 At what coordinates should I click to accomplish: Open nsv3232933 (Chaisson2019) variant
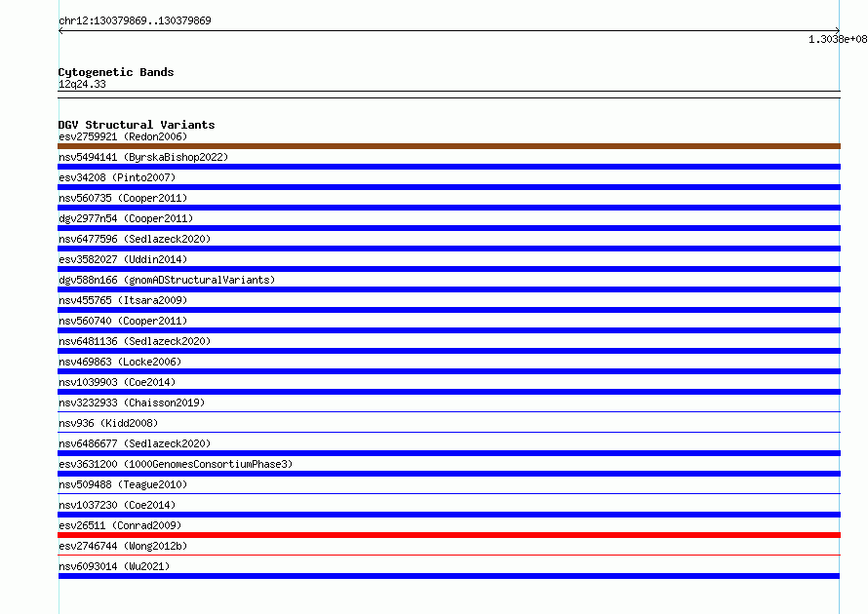[132, 403]
